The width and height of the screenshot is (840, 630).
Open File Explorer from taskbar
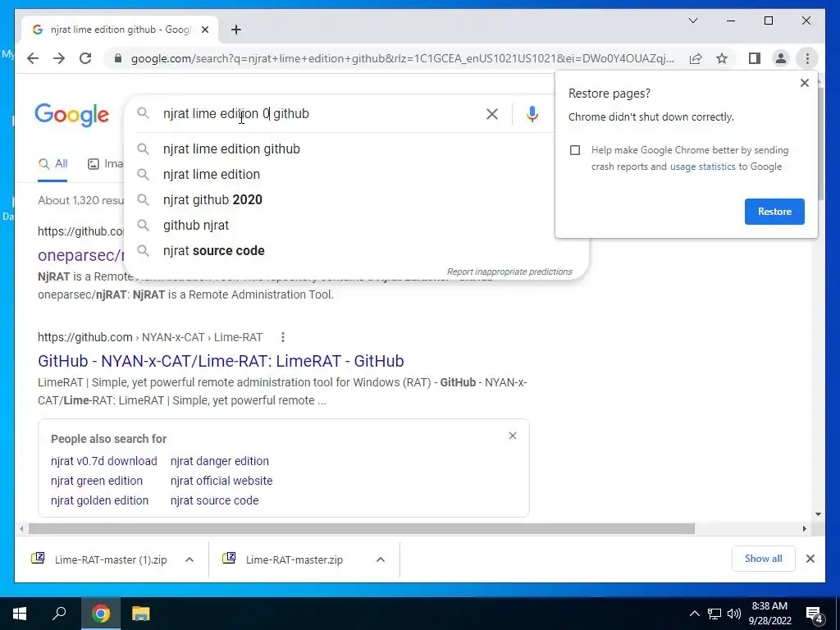click(x=141, y=614)
